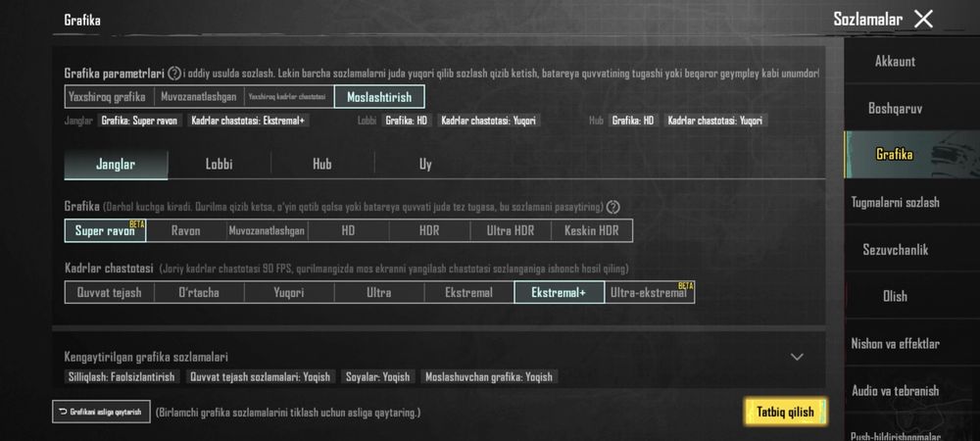The height and width of the screenshot is (441, 980).
Task: Select the Moslashtirish preset
Action: (379, 97)
